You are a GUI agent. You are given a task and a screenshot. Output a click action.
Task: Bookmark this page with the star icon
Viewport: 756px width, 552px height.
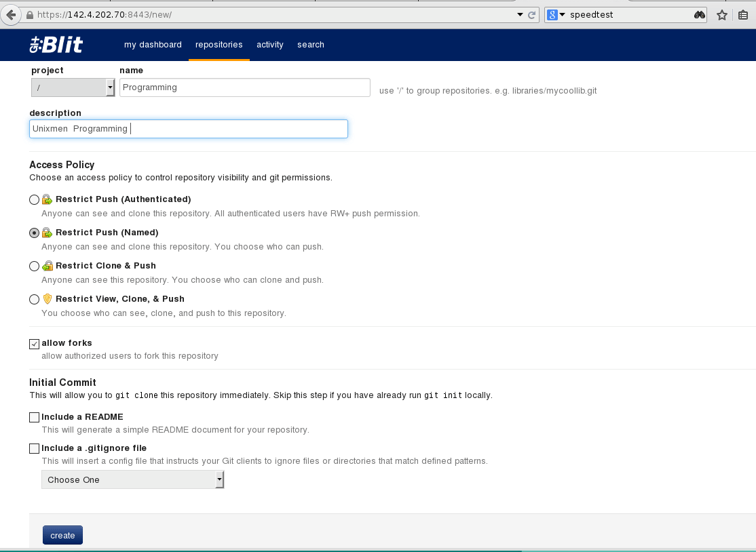coord(722,14)
